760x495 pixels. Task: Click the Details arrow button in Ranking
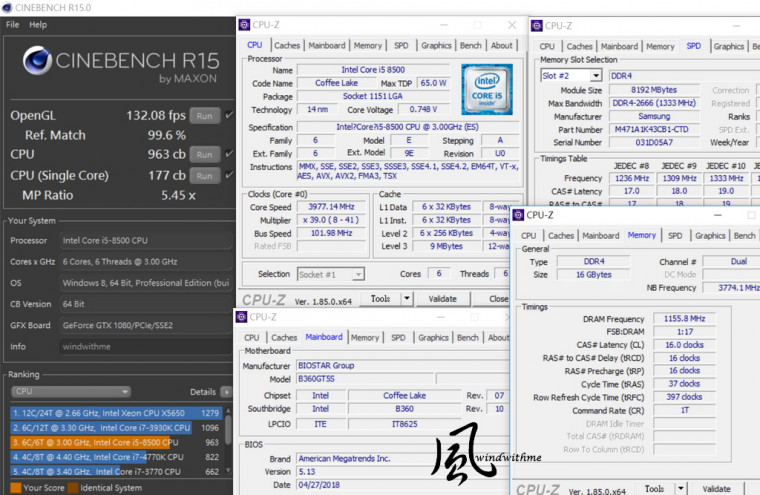[225, 392]
